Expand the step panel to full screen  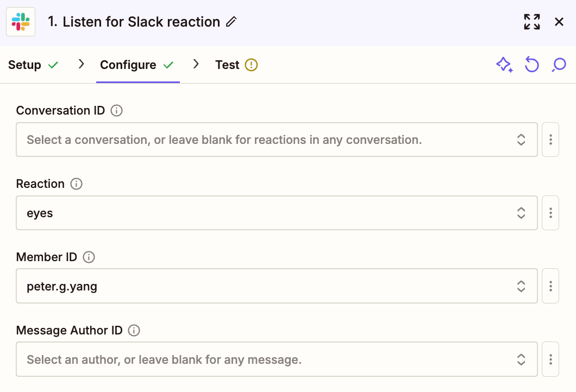[x=531, y=22]
